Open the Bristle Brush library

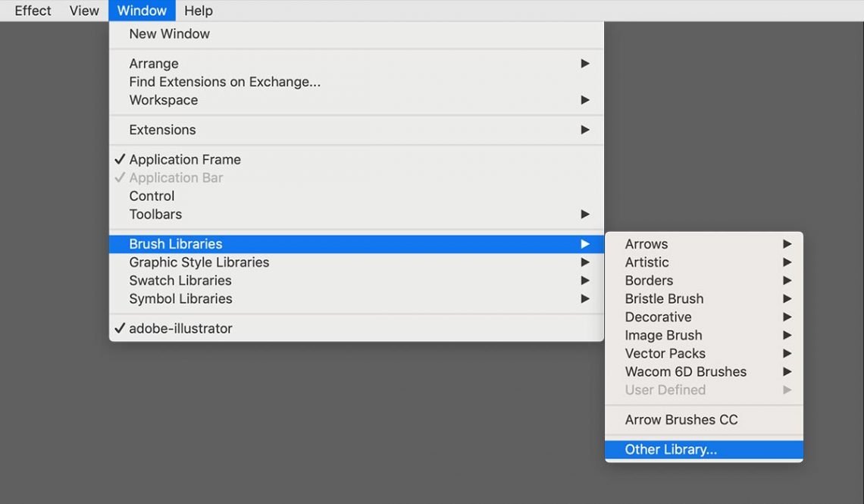[x=663, y=298]
